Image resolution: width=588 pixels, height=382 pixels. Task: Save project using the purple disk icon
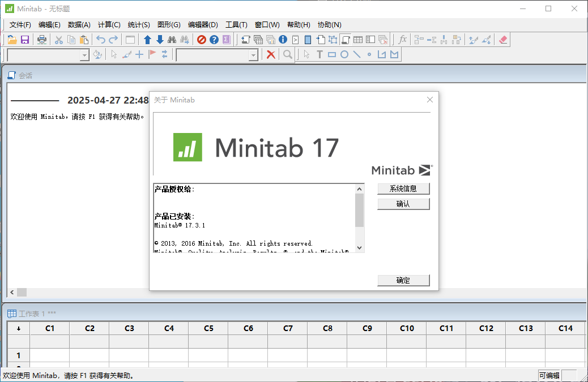25,40
